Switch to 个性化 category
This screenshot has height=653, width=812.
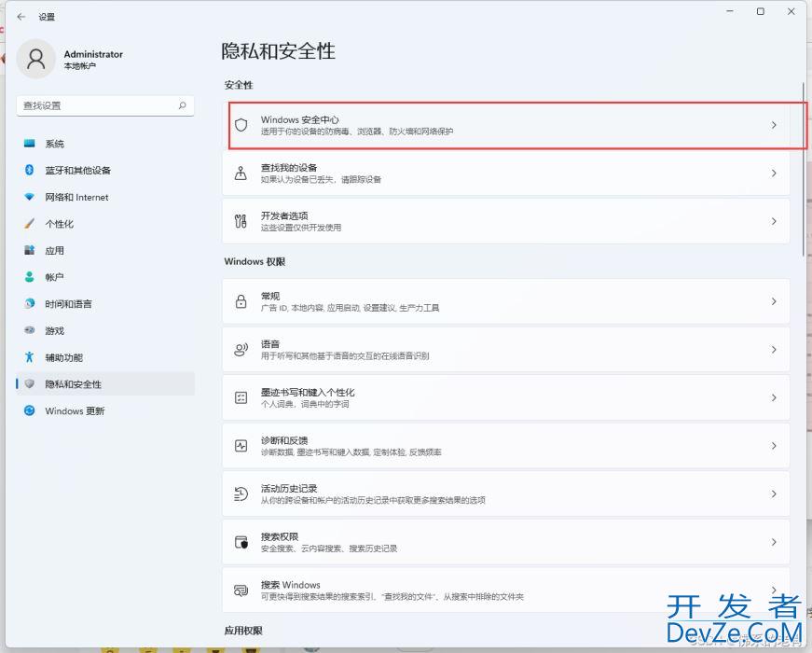[105, 224]
